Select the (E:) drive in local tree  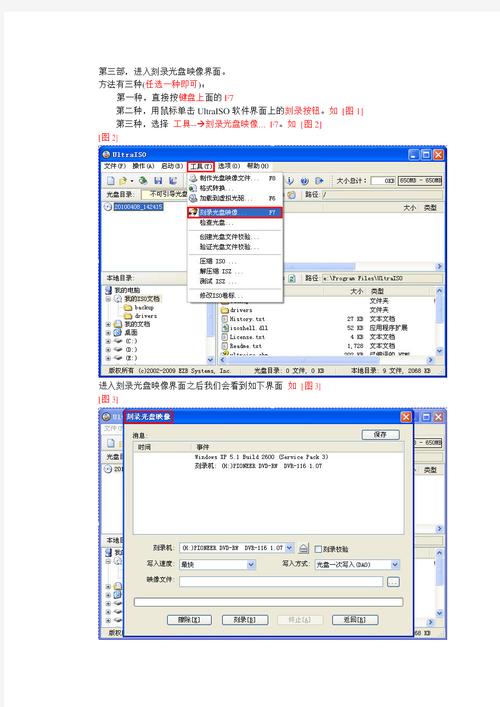[x=131, y=358]
